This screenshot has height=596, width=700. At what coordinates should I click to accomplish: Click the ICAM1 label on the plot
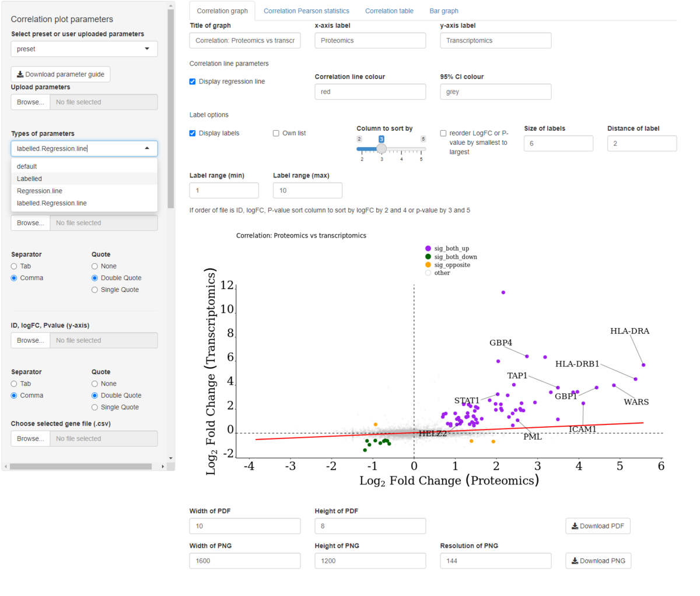point(582,429)
